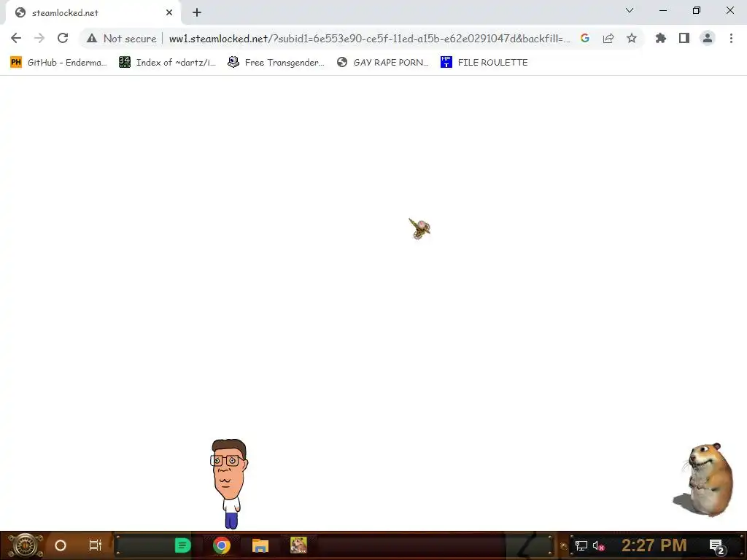The height and width of the screenshot is (560, 747).
Task: Minimize the Chrome window
Action: [x=663, y=10]
